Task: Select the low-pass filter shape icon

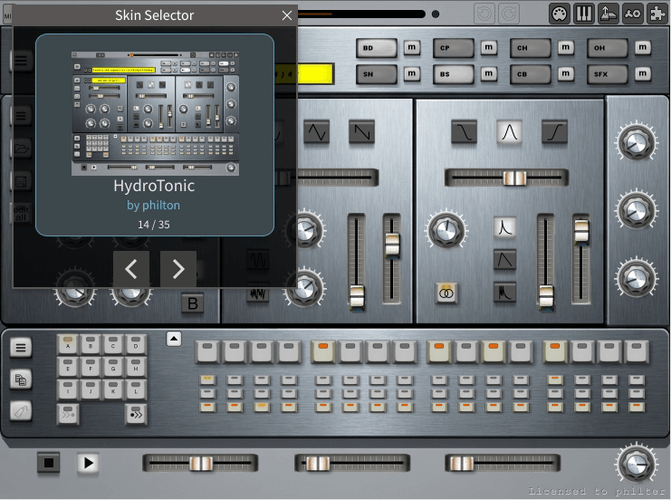Action: pos(464,132)
